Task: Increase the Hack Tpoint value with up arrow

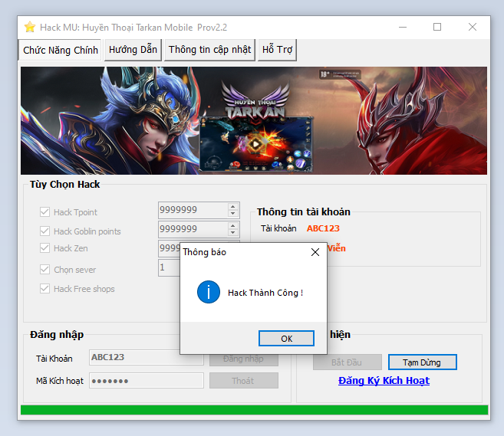Action: pyautogui.click(x=233, y=206)
